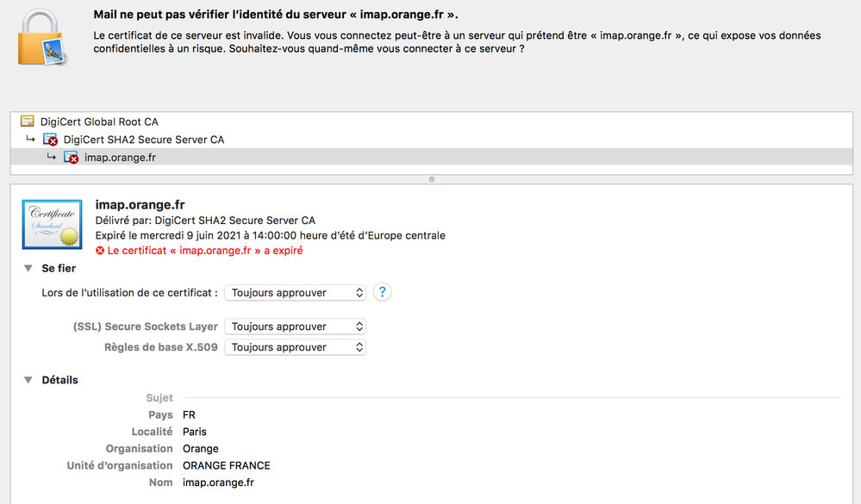Click the DigiCert Global Root CA certificate icon
This screenshot has height=504, width=861.
(28, 121)
